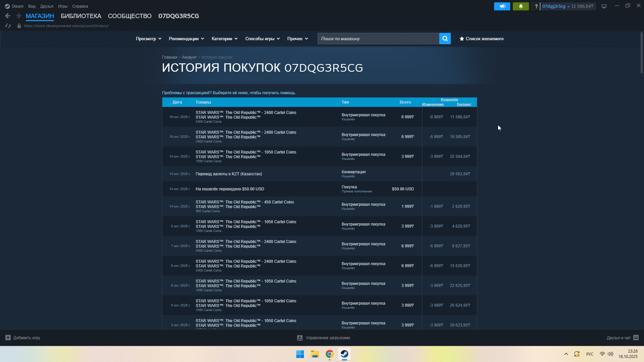Viewport: 644px width, 362px height.
Task: Open the Друзья menu in the menu bar
Action: (x=47, y=6)
